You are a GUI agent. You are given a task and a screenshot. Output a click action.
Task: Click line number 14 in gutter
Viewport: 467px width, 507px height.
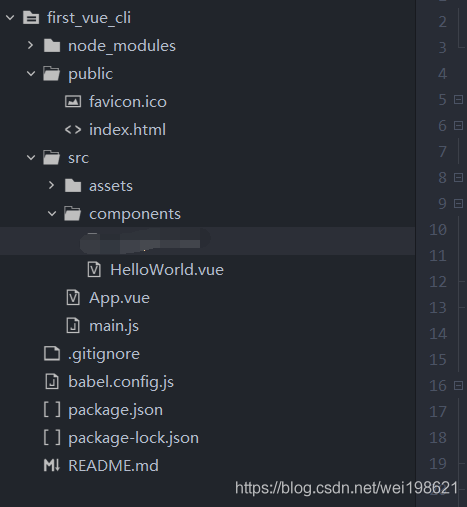[x=438, y=334]
